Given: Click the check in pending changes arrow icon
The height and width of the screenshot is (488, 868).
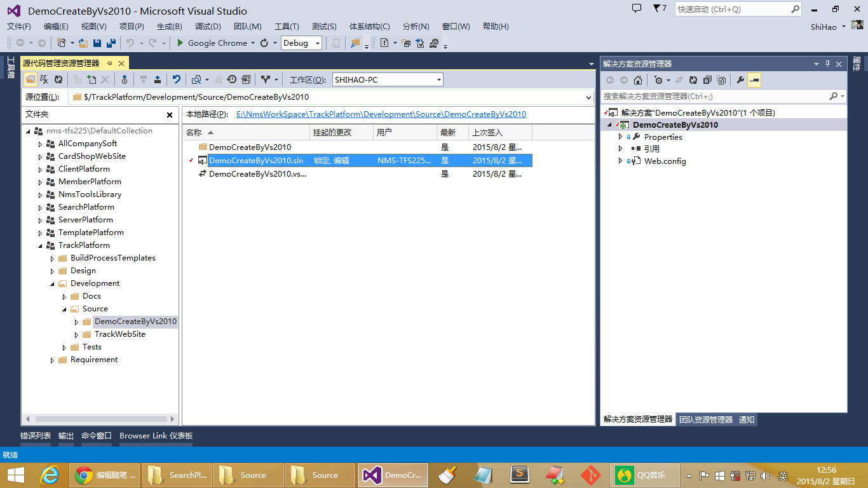Looking at the screenshot, I should click(x=158, y=79).
